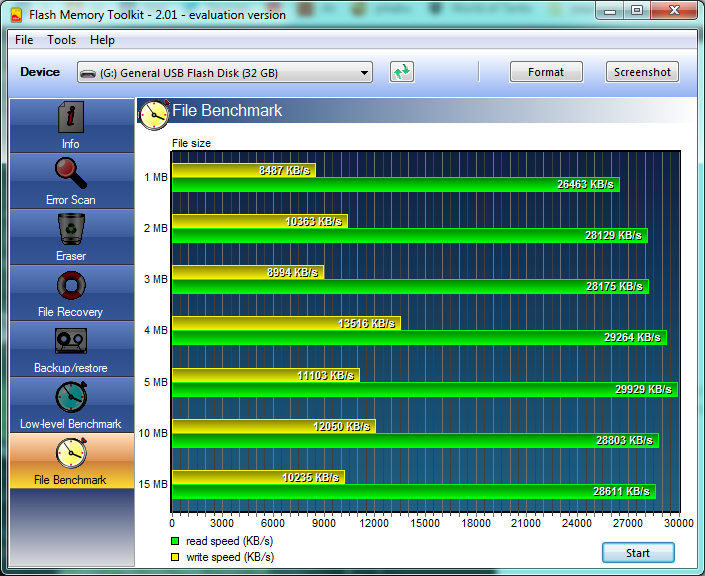Viewport: 705px width, 576px height.
Task: Select the Error Scan magnifier icon
Action: coord(70,174)
